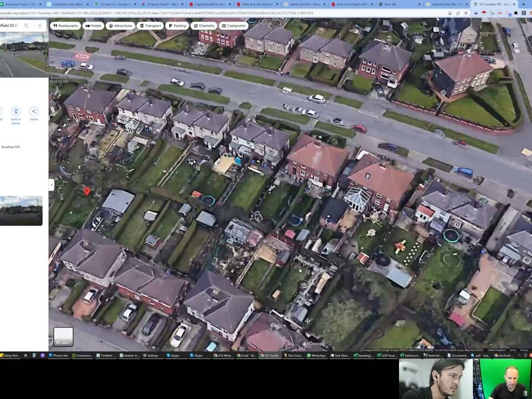Show Parking locations on map
This screenshot has width=532, height=399.
177,25
